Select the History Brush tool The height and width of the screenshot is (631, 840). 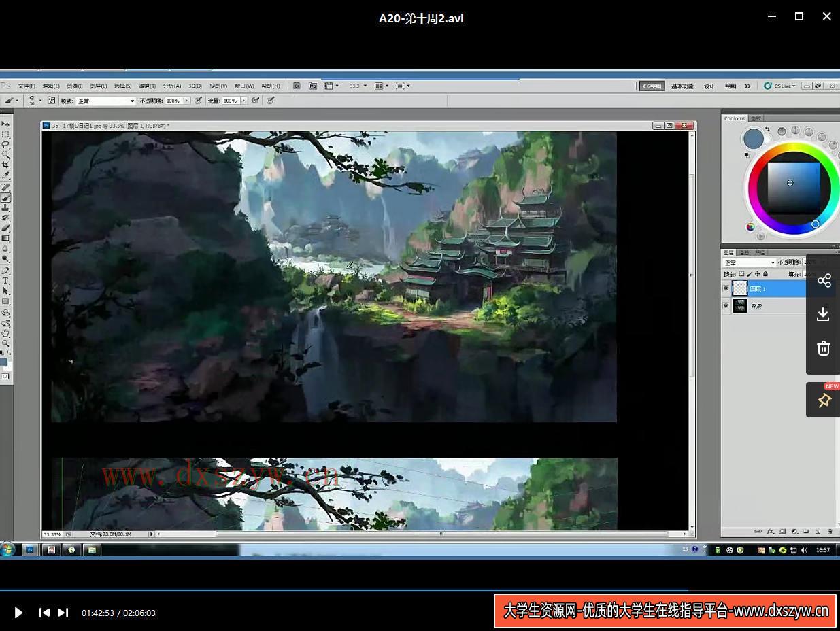pyautogui.click(x=5, y=218)
